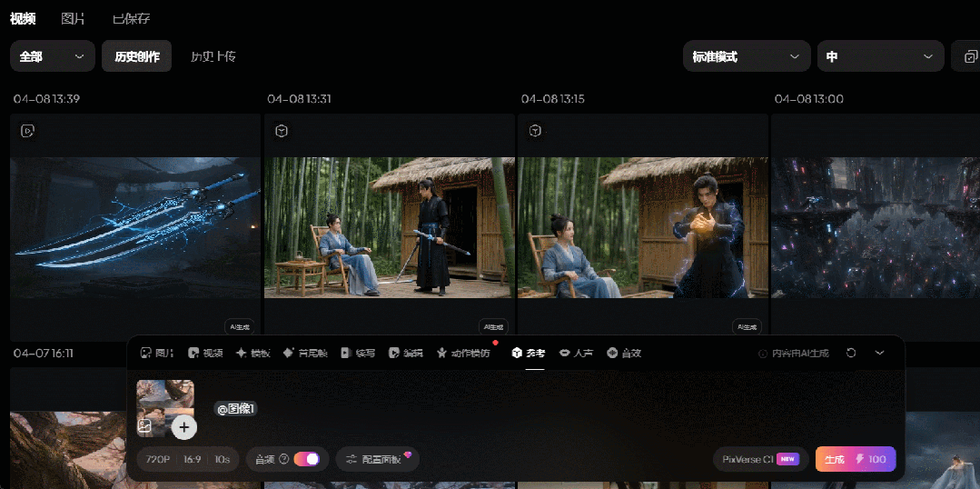Open the glowing hands bamboo hut thumbnail

click(x=643, y=227)
